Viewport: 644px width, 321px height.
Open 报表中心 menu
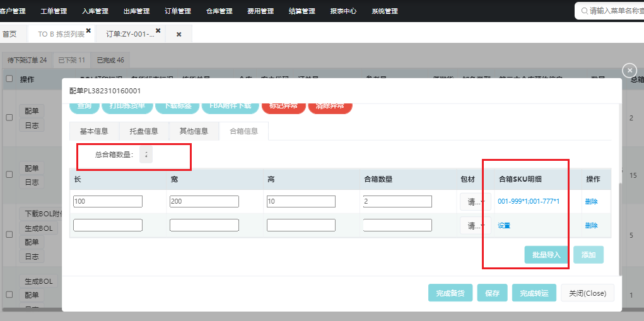pyautogui.click(x=343, y=11)
